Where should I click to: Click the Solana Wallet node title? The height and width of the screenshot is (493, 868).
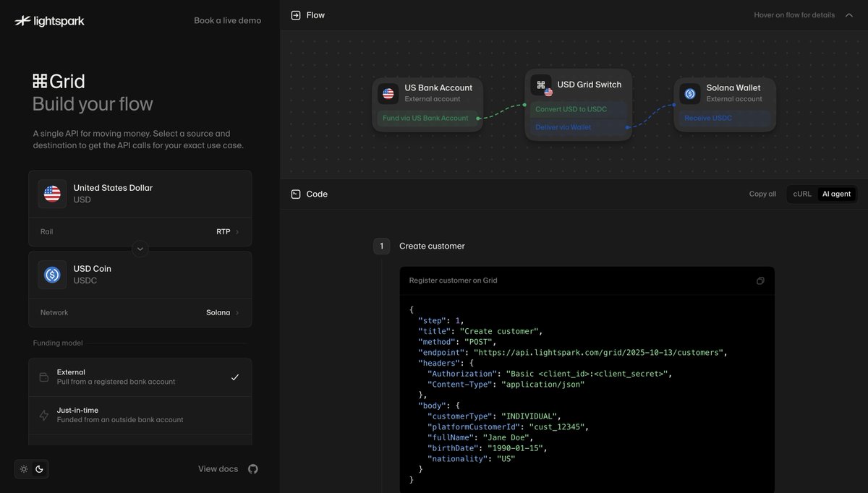[733, 88]
